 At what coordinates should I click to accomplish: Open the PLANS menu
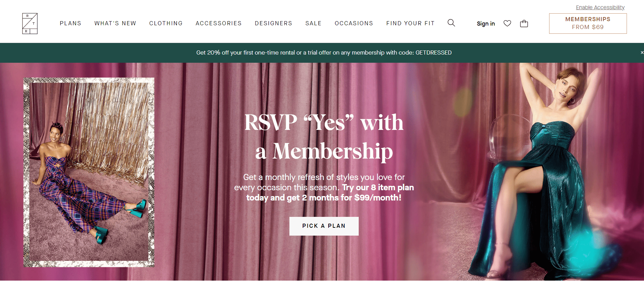pyautogui.click(x=70, y=23)
